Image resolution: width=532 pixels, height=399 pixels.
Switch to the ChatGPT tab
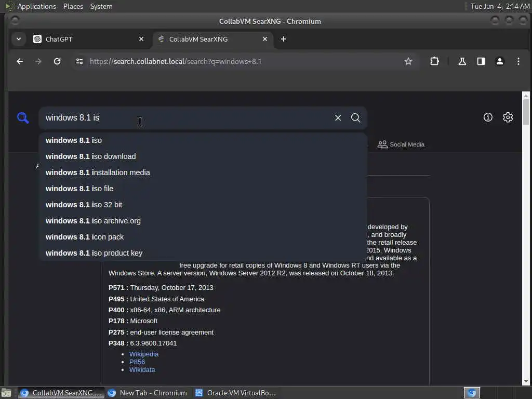(88, 39)
